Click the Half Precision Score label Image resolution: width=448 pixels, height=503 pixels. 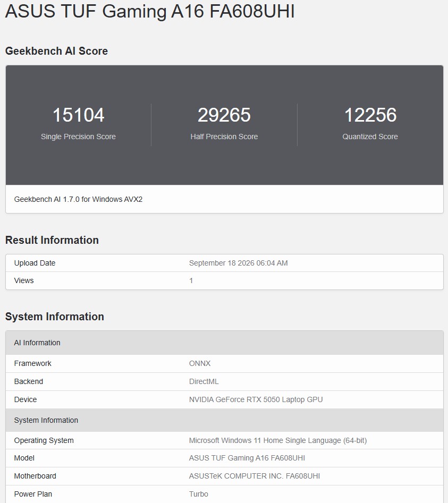tap(224, 137)
